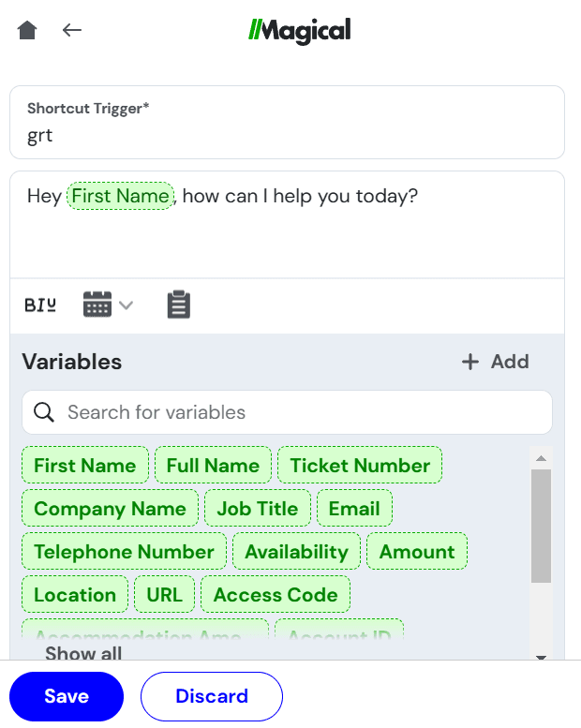Screen dimensions: 581x728
Task: Click the home icon
Action: tap(27, 31)
